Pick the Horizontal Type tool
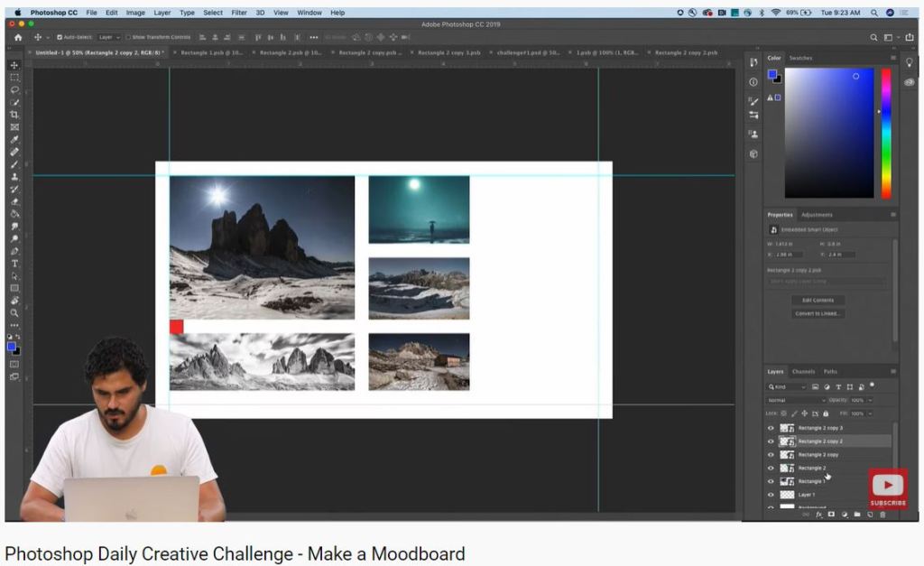The image size is (924, 566). [x=14, y=264]
